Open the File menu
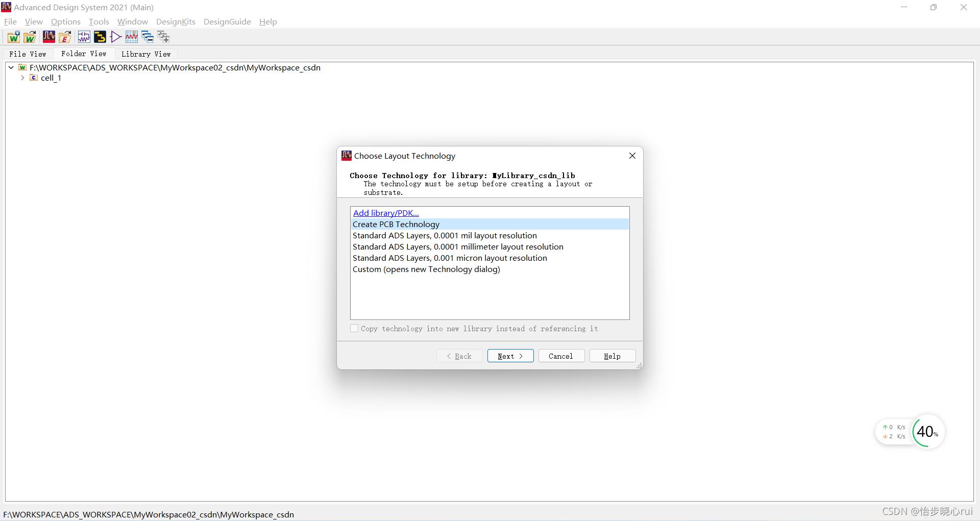This screenshot has height=521, width=980. pos(10,21)
